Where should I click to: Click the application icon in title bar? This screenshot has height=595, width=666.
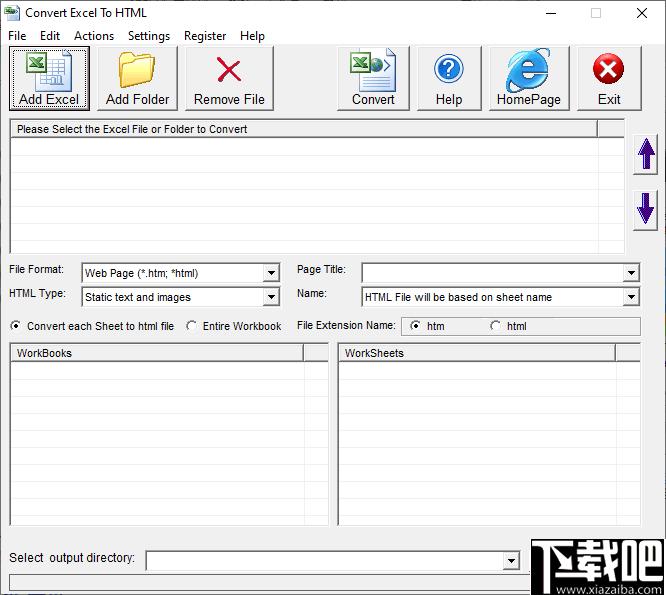pyautogui.click(x=11, y=13)
